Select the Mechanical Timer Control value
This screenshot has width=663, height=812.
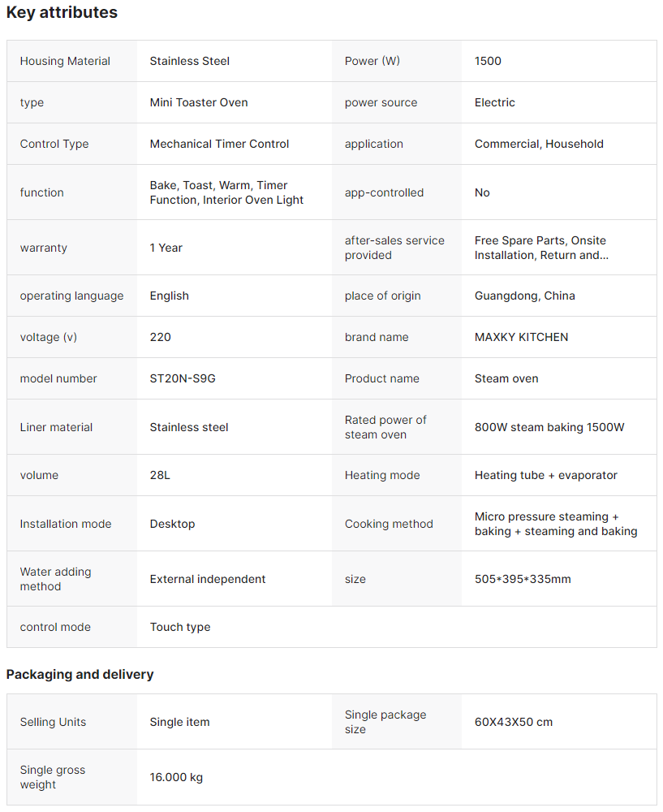[x=219, y=144]
